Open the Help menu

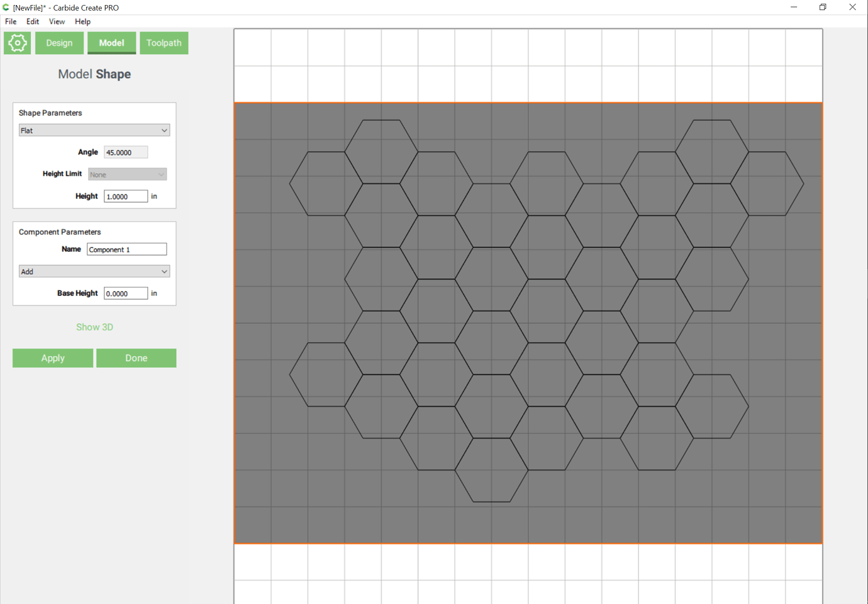[x=82, y=21]
